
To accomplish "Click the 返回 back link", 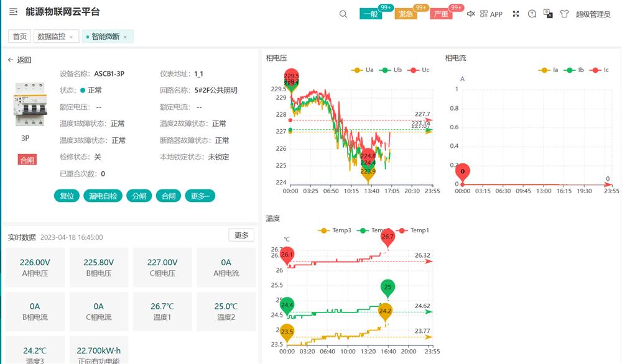I will [24, 60].
